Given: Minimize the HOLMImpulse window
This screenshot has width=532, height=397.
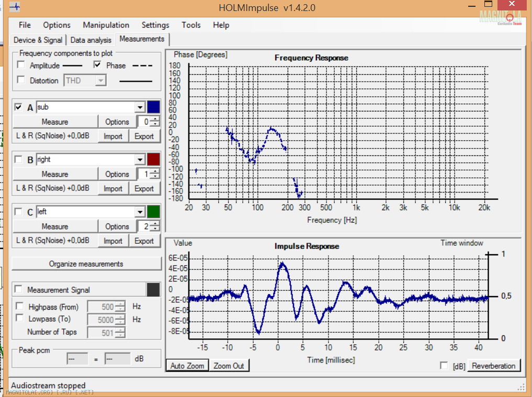Looking at the screenshot, I should (x=472, y=6).
